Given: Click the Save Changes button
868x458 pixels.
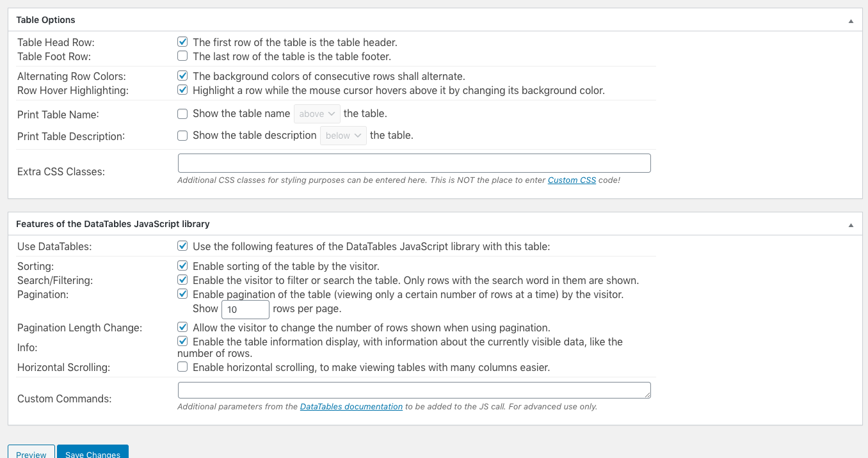Looking at the screenshot, I should 92,454.
